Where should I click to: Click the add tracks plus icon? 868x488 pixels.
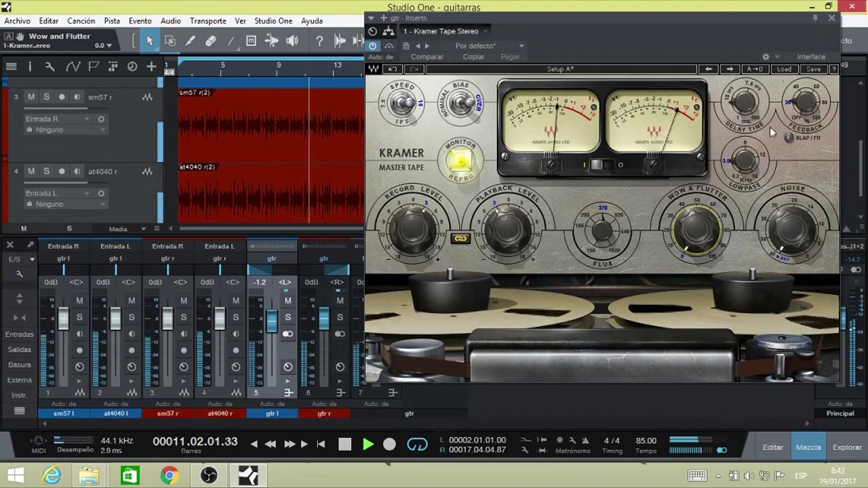(151, 66)
